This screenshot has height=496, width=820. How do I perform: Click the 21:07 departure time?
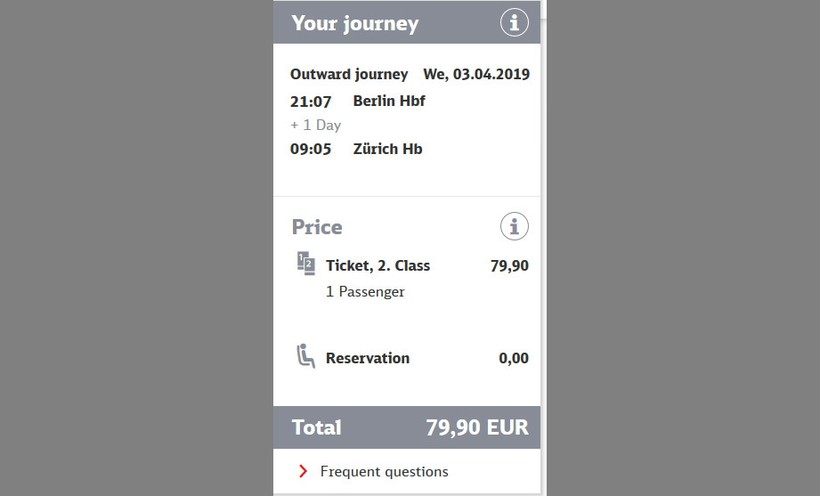[x=310, y=101]
